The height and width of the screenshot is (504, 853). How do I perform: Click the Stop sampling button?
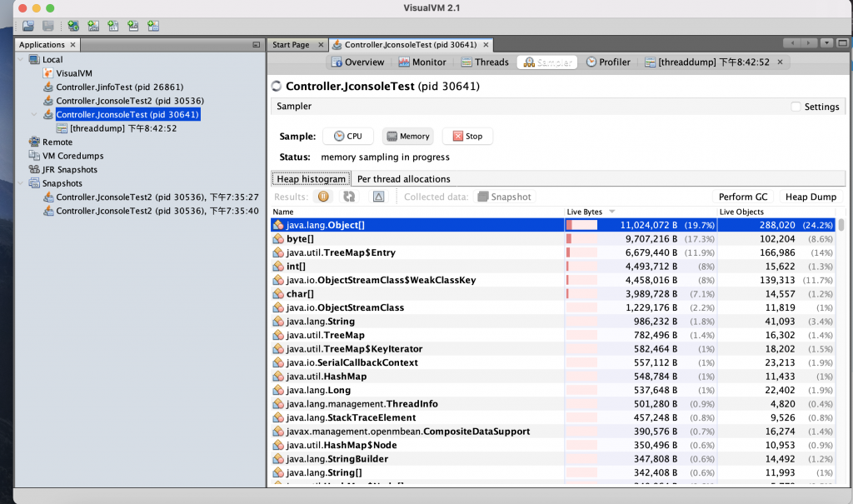[468, 136]
